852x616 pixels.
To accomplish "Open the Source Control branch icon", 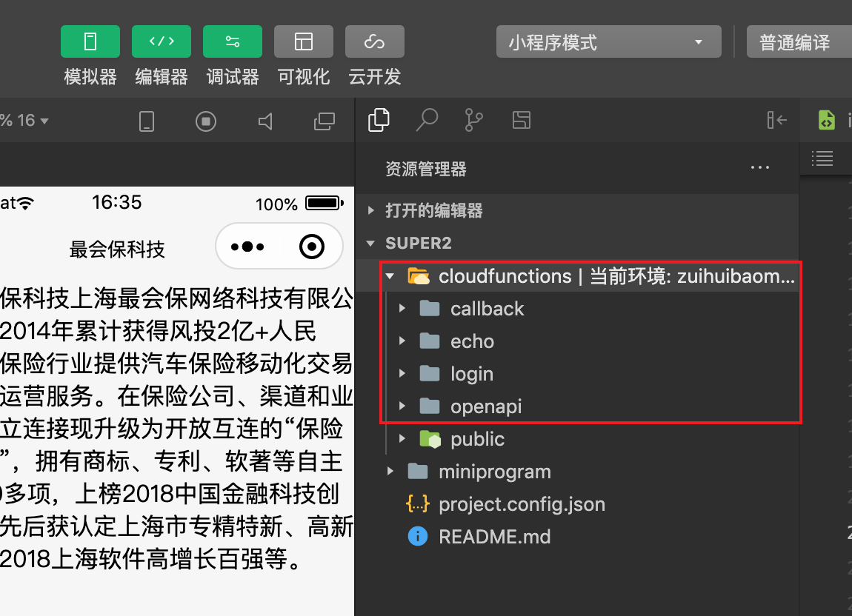I will [474, 119].
